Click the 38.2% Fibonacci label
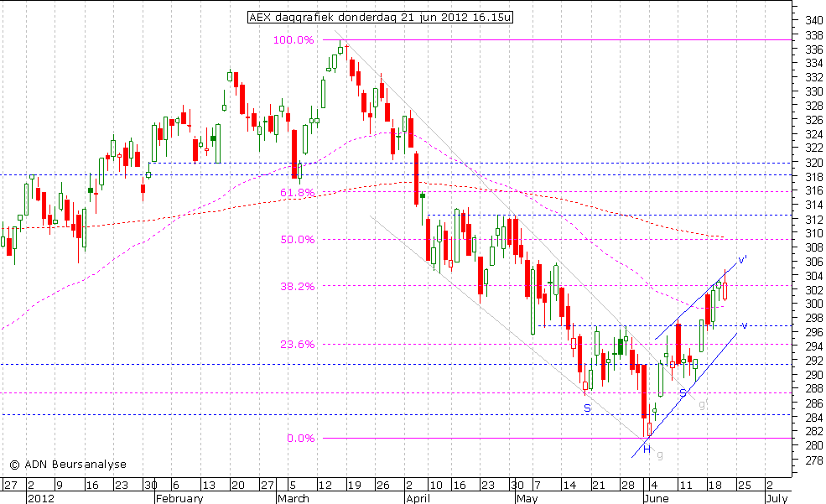Screen dimensions: 826x504 pos(297,287)
